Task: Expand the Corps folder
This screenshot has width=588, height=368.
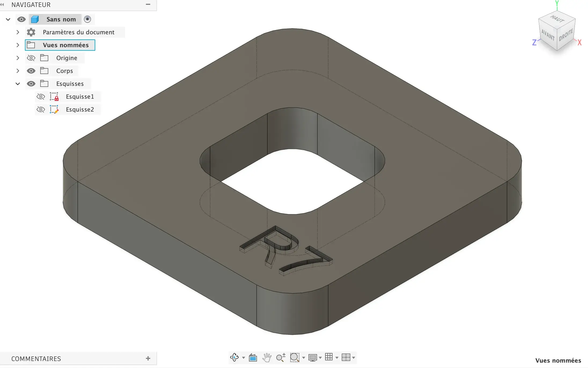Action: point(18,71)
